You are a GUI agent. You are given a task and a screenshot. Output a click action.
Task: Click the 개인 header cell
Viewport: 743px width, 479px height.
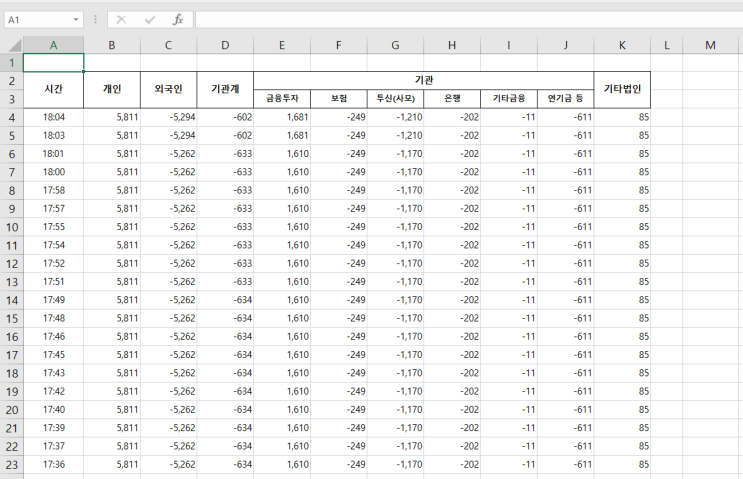[x=112, y=90]
